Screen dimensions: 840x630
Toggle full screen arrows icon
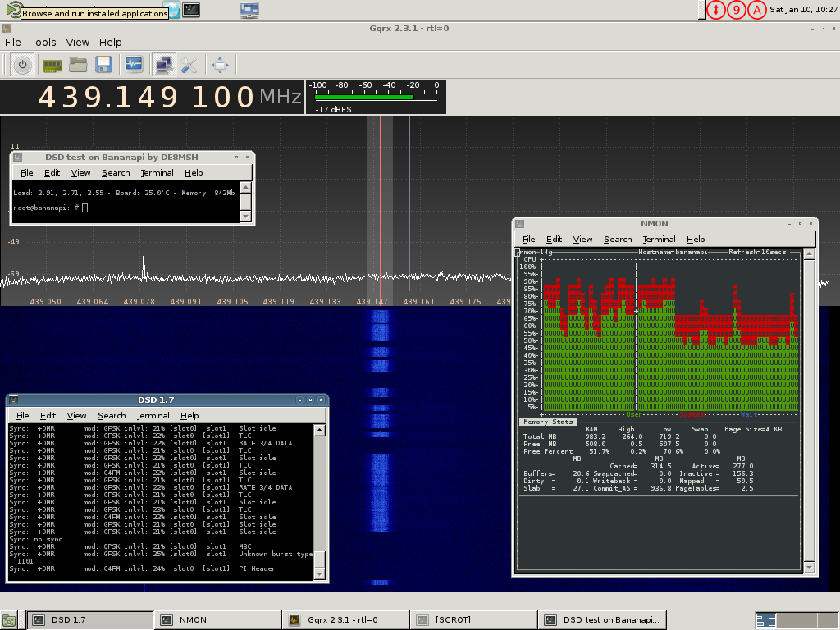coord(220,65)
